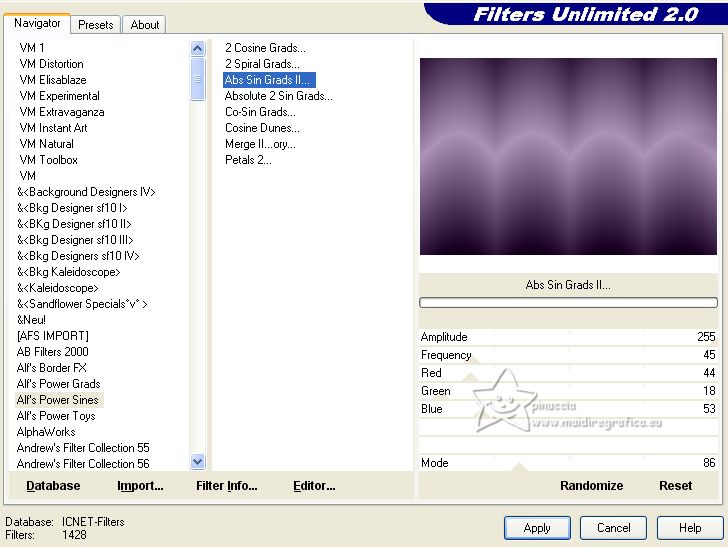
Task: Choose the 2 Cosine Grads filter
Action: pos(265,48)
